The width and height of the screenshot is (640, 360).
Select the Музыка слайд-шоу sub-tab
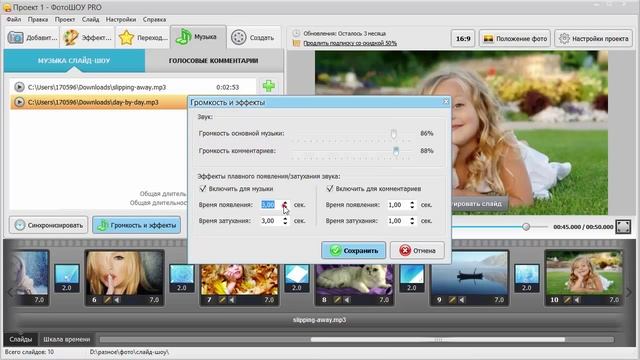pos(74,60)
